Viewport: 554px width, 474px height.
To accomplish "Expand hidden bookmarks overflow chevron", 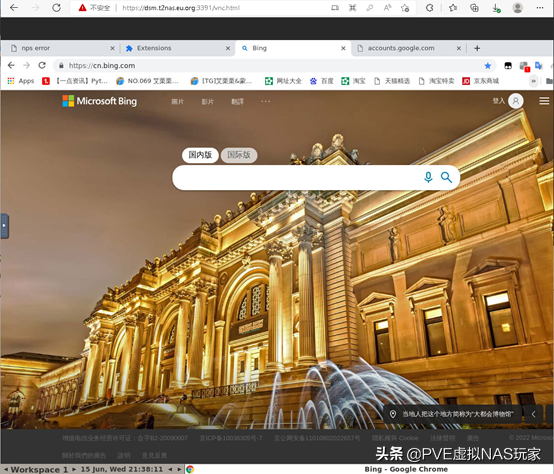I will tap(534, 81).
